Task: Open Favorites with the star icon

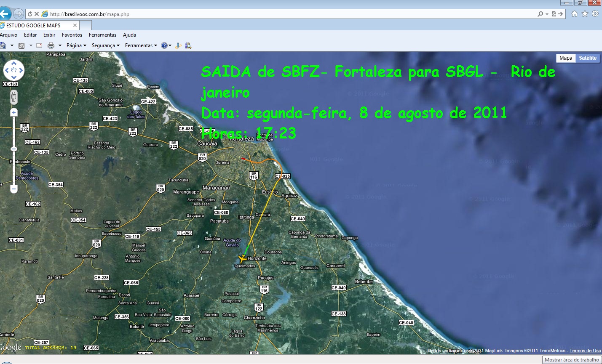Action: [x=584, y=13]
